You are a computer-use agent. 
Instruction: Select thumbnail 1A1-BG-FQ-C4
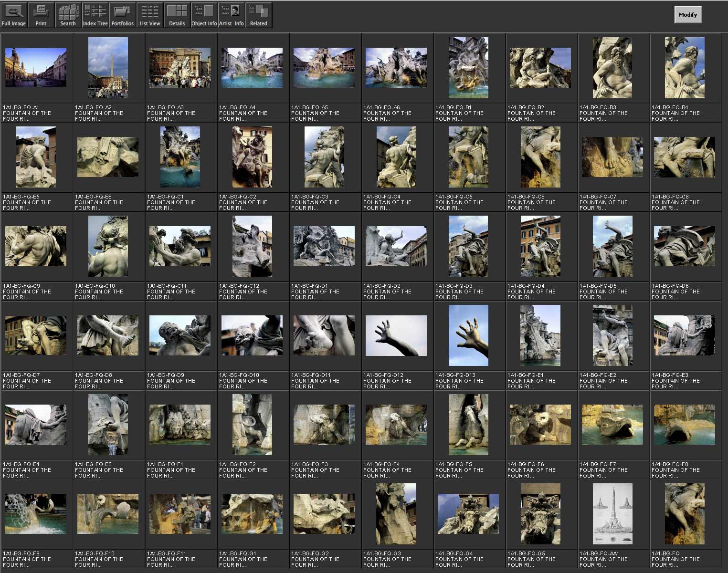click(396, 157)
